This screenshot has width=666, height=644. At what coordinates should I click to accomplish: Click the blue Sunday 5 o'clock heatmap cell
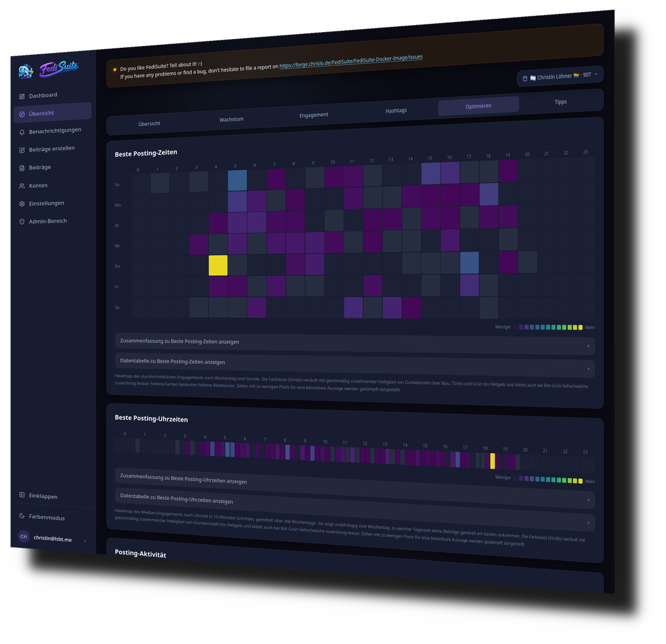tap(237, 180)
